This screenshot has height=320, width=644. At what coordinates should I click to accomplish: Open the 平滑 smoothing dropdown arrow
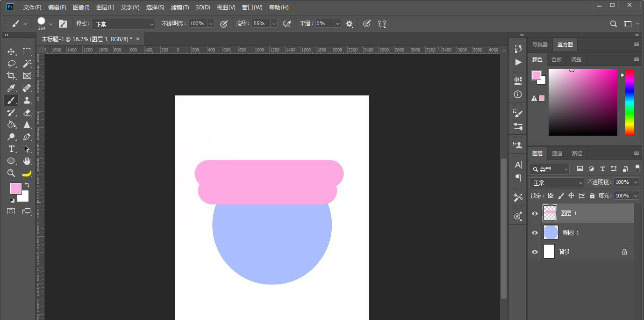(337, 23)
